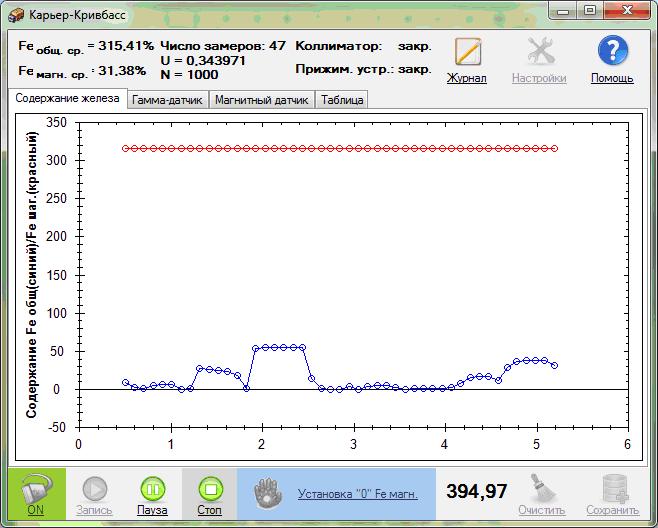Image resolution: width=658 pixels, height=528 pixels.
Task: Click the ON watering-can icon
Action: [37, 489]
